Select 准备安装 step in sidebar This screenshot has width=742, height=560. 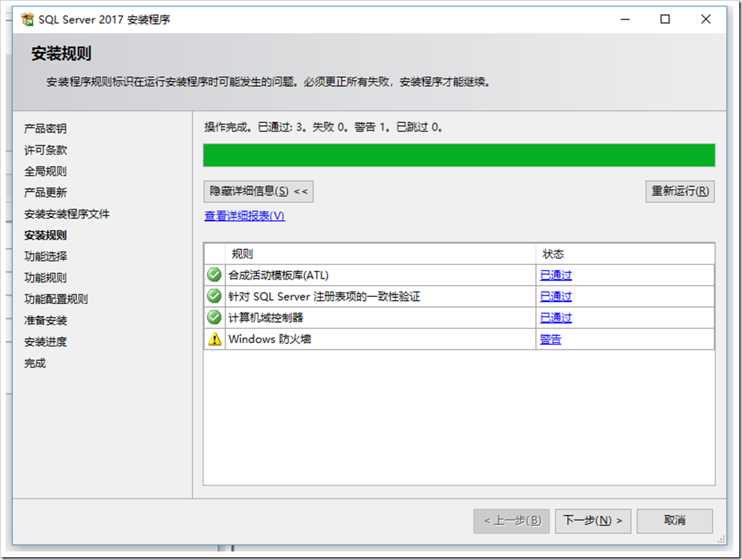point(45,321)
